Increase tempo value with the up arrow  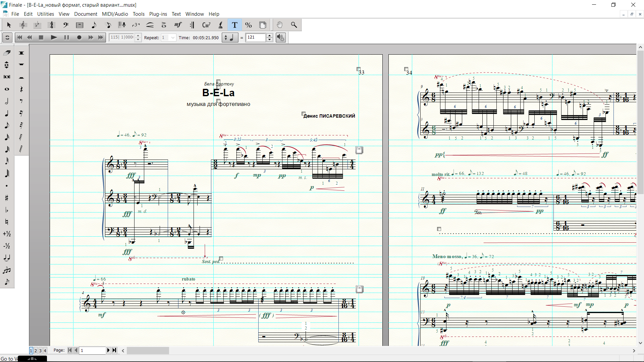point(269,36)
